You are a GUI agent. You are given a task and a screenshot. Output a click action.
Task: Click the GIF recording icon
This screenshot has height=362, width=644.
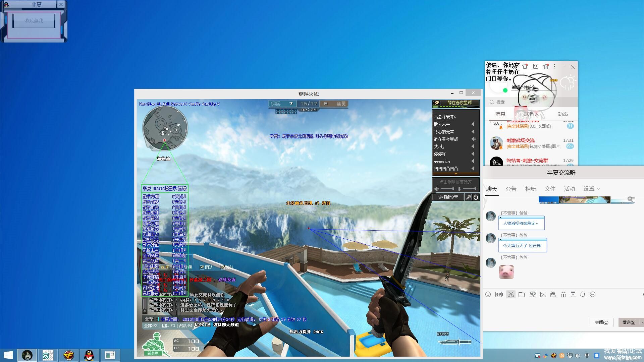point(499,294)
